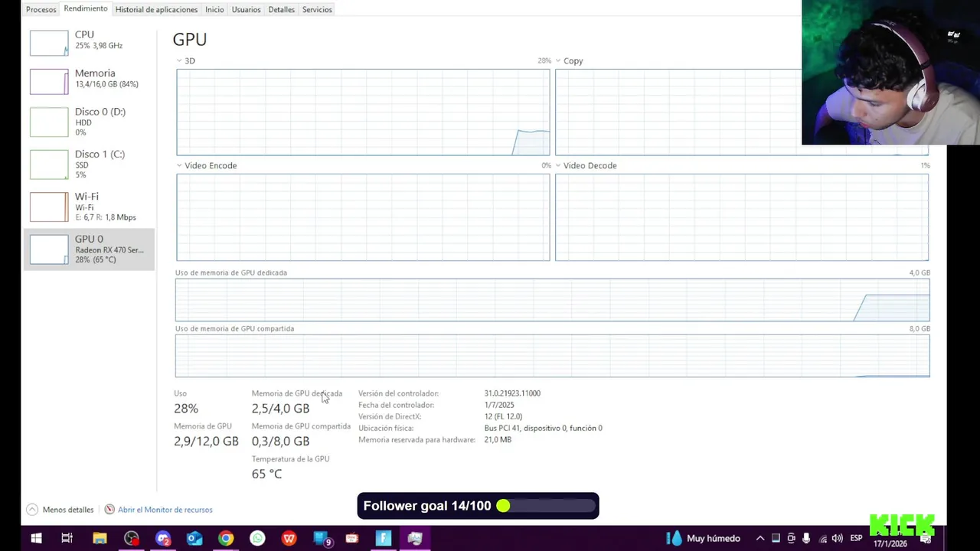
Task: Select the CPU performance entry
Action: pos(89,41)
